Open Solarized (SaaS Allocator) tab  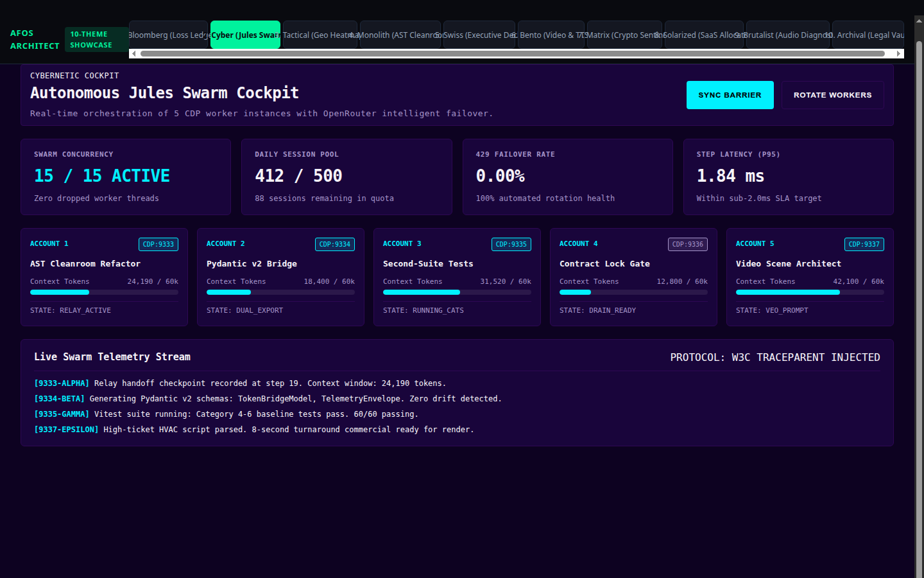click(704, 35)
